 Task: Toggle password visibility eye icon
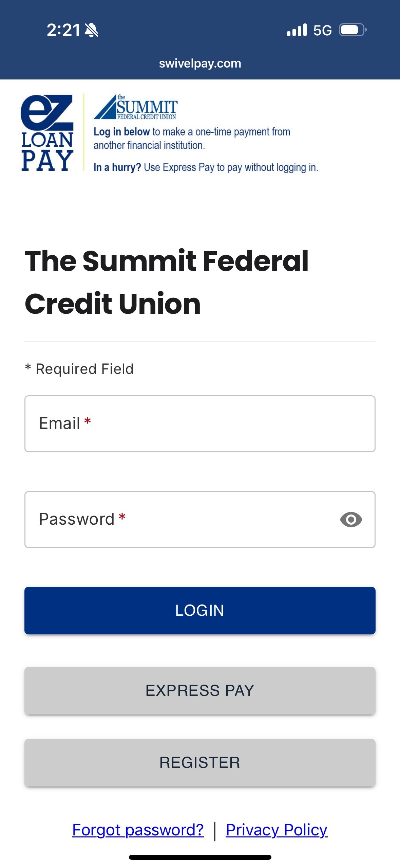pyautogui.click(x=351, y=519)
